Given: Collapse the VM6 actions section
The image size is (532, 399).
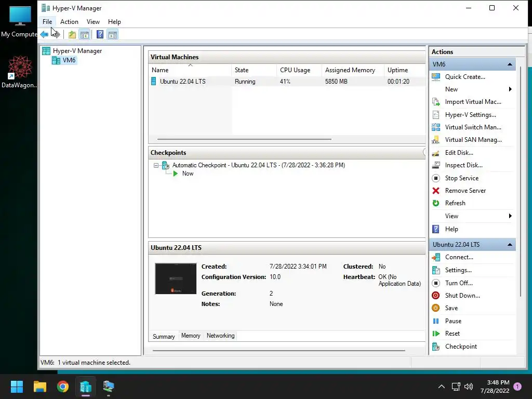Looking at the screenshot, I should pos(510,64).
